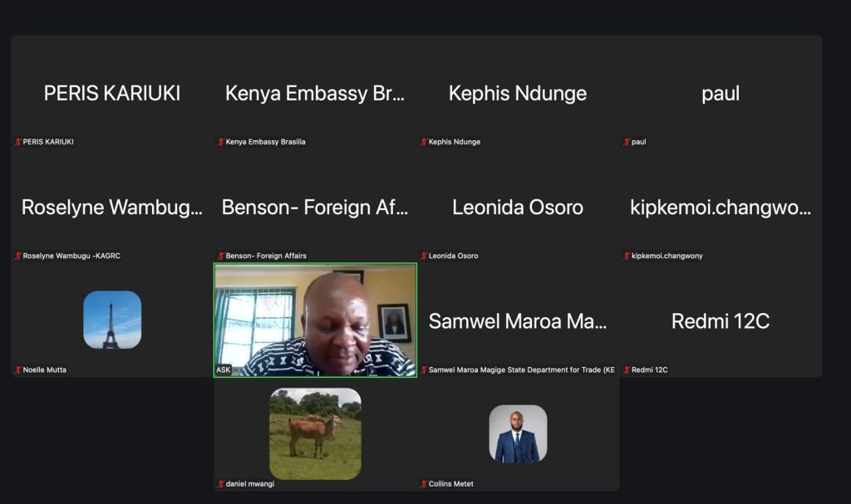The height and width of the screenshot is (504, 851).
Task: Click the large Redmi 12C name tile
Action: 721,321
